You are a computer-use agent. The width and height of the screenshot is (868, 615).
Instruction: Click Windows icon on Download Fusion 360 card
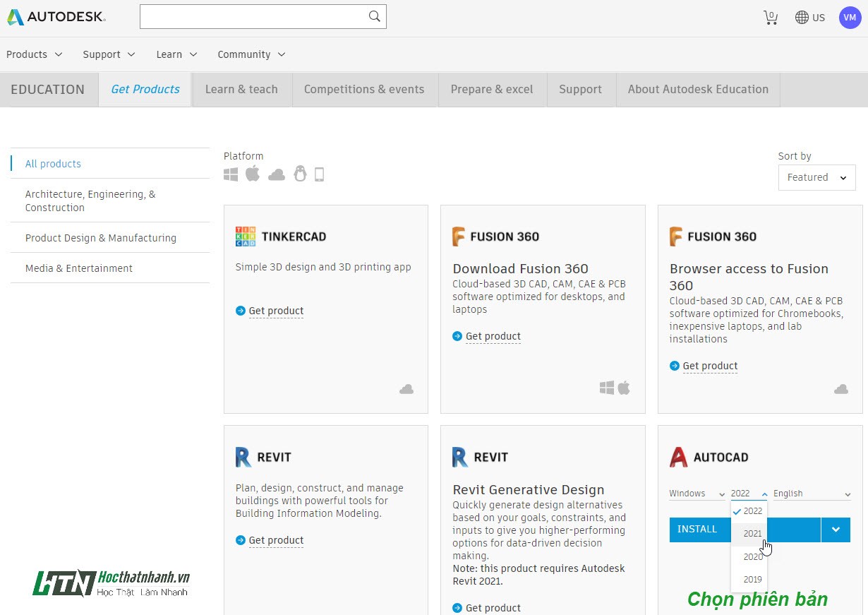(x=607, y=388)
